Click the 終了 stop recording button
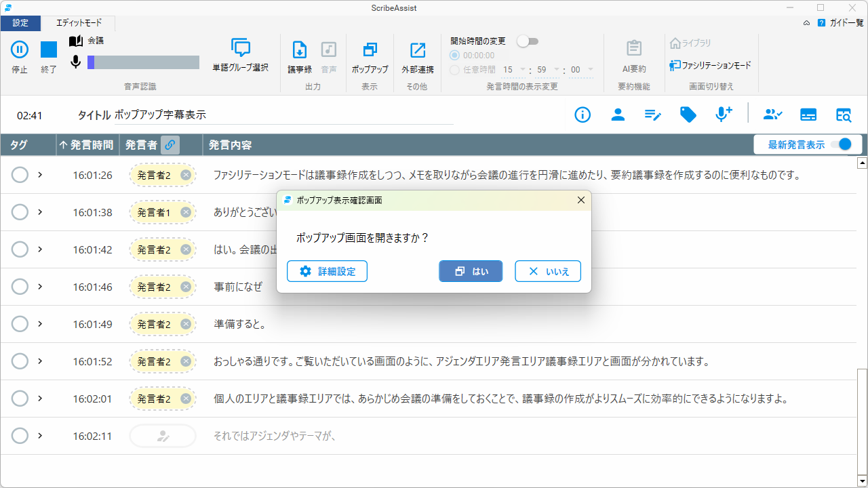868x488 pixels. [49, 49]
